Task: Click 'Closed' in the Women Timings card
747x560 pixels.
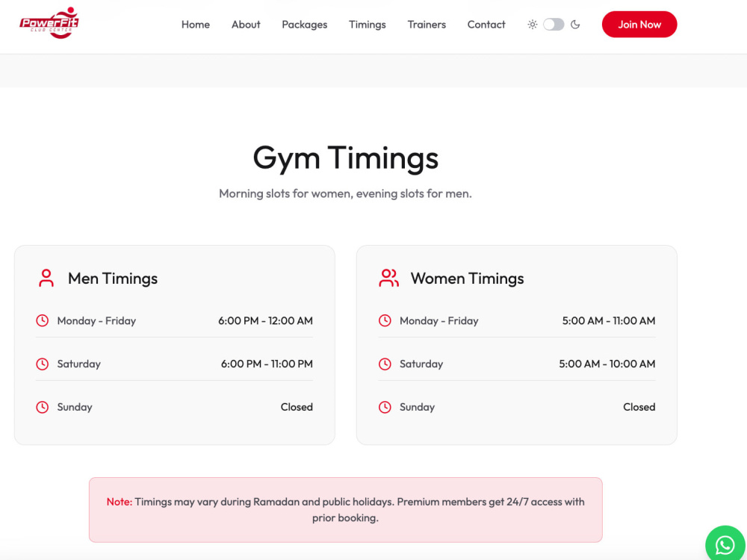Action: (639, 407)
